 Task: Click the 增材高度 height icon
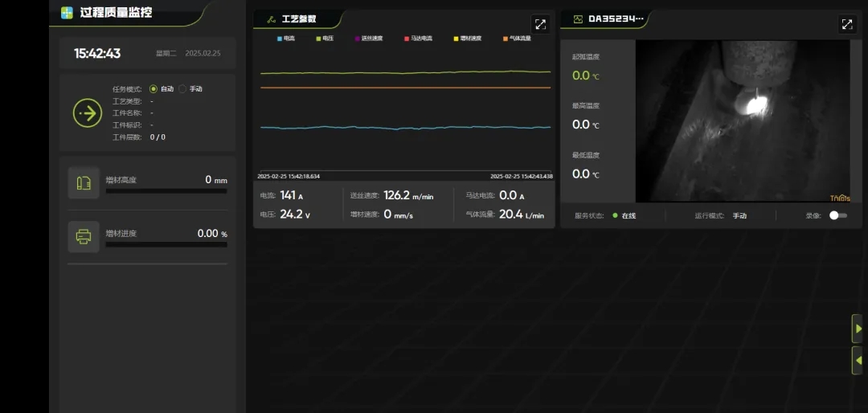pyautogui.click(x=84, y=183)
